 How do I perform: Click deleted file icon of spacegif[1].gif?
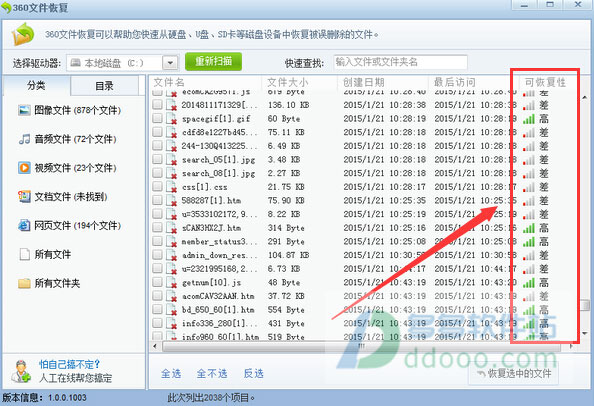tap(172, 119)
